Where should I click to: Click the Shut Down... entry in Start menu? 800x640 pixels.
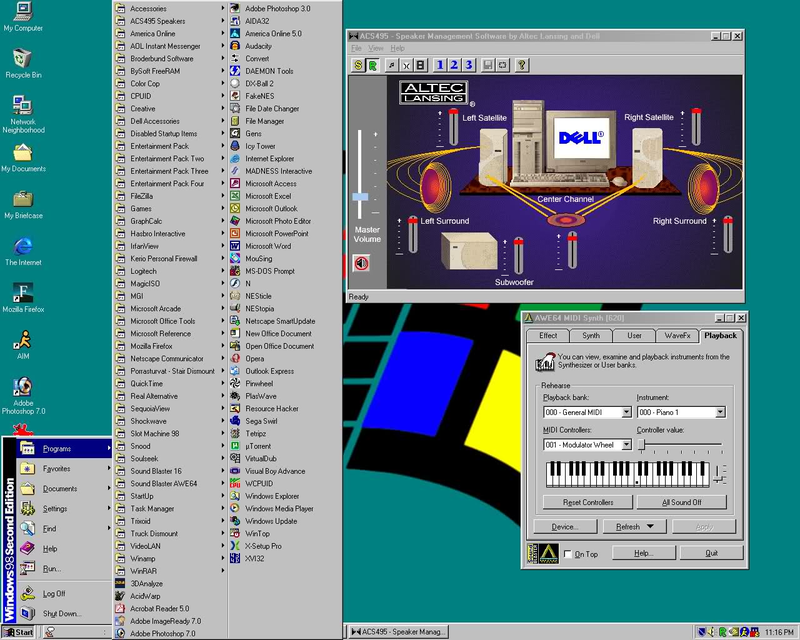[65, 613]
